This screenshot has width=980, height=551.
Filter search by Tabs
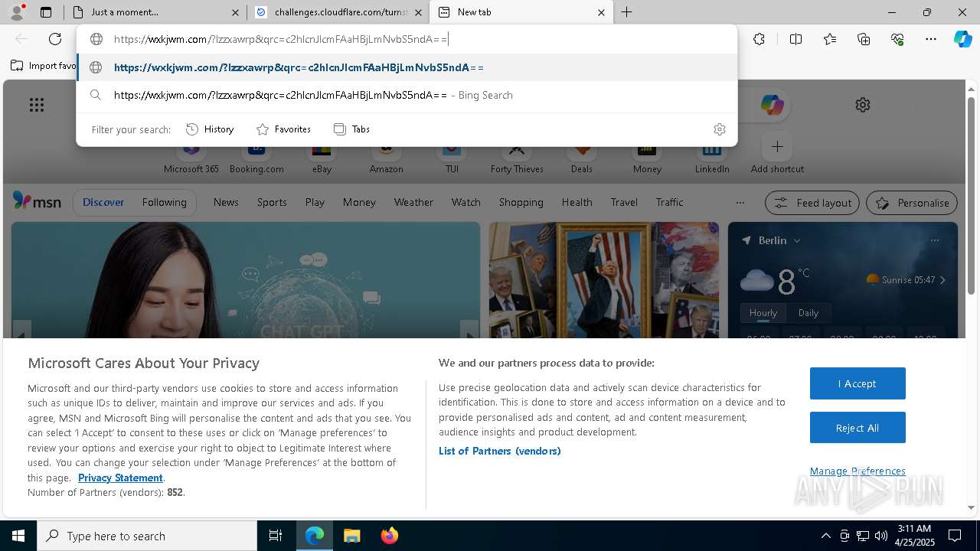pyautogui.click(x=351, y=129)
